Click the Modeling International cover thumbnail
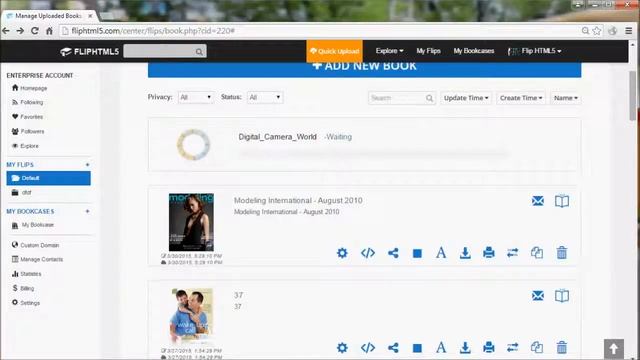This screenshot has width=640, height=360. click(191, 222)
